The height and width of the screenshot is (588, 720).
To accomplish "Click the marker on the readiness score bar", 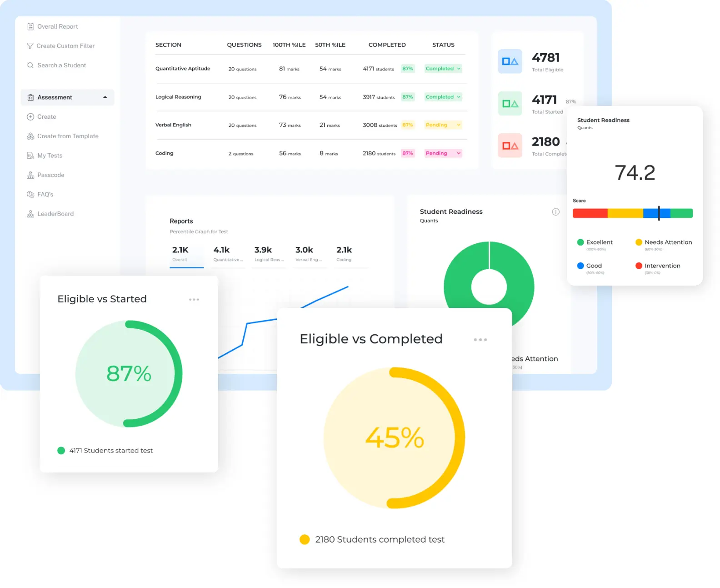I will point(659,213).
